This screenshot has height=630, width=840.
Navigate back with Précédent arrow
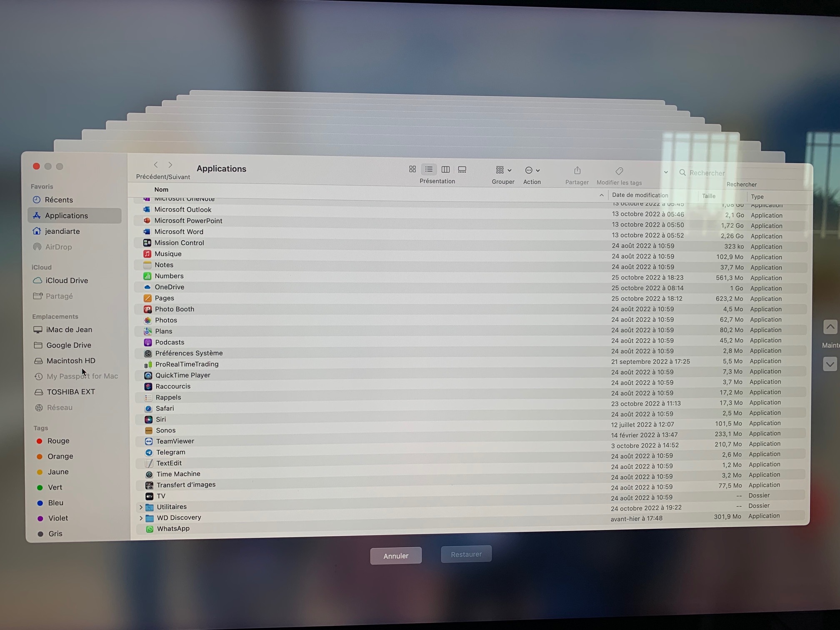(x=156, y=165)
